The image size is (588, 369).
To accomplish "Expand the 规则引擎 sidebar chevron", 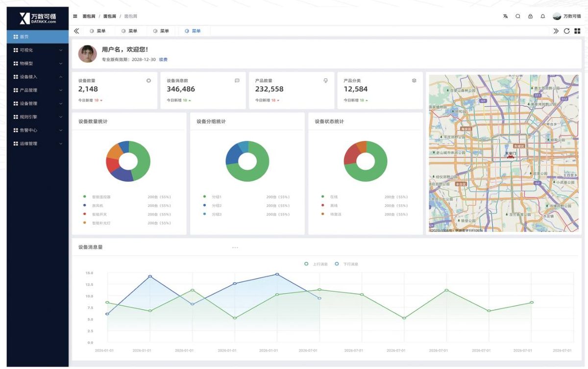I will click(x=61, y=117).
